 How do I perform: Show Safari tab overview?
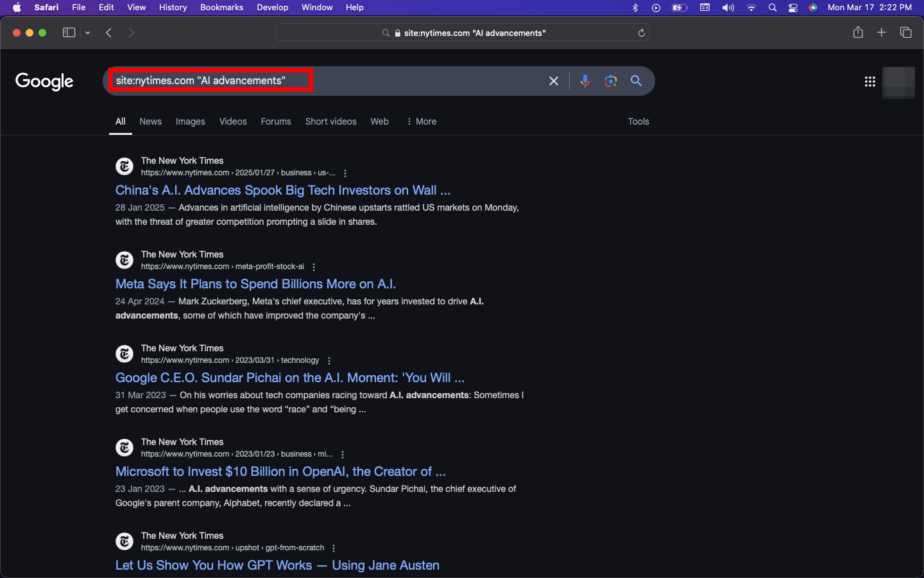coord(906,32)
